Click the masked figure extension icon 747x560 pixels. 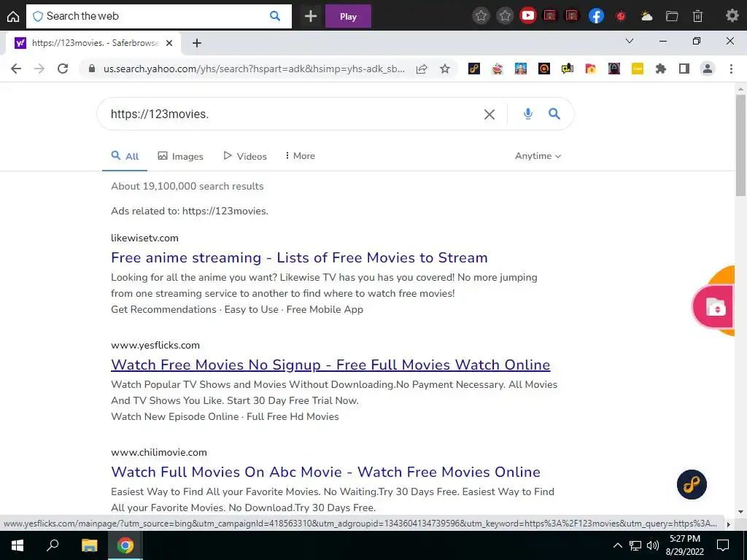614,69
